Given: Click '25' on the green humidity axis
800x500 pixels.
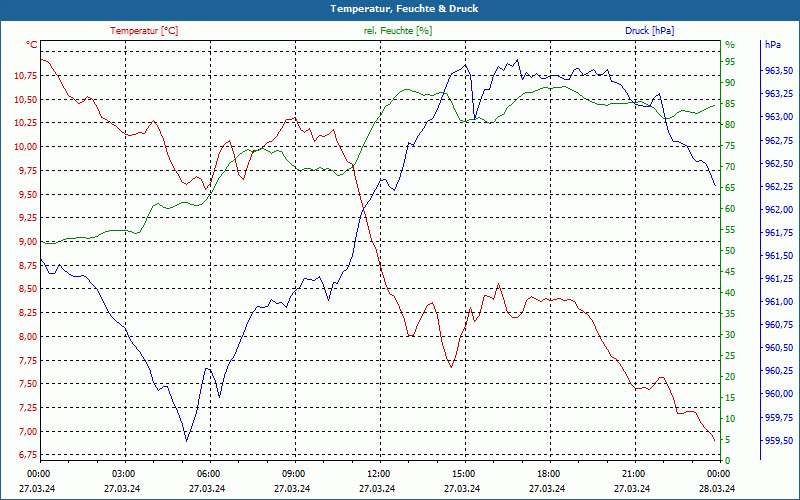Looking at the screenshot, I should point(730,356).
